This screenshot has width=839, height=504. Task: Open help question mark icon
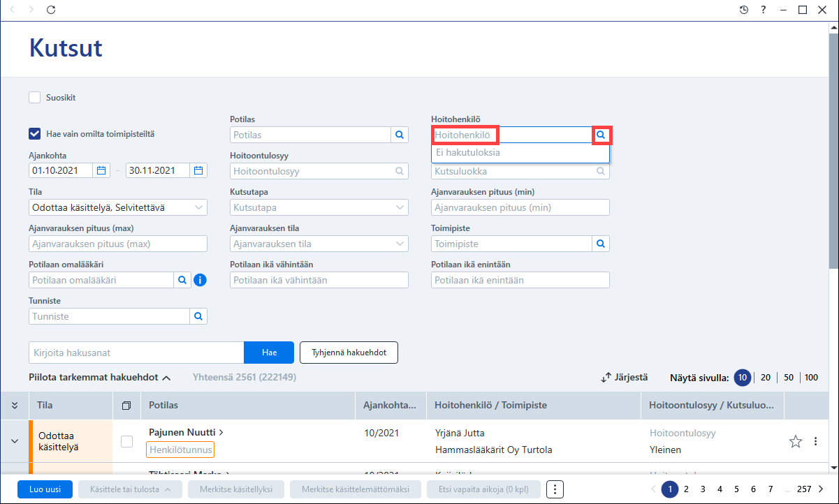point(764,10)
